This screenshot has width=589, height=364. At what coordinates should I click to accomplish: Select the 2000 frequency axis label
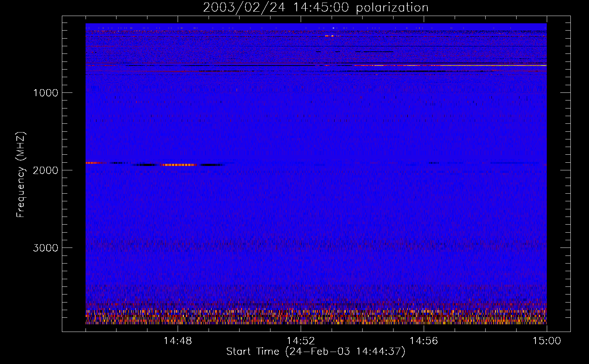pyautogui.click(x=46, y=170)
